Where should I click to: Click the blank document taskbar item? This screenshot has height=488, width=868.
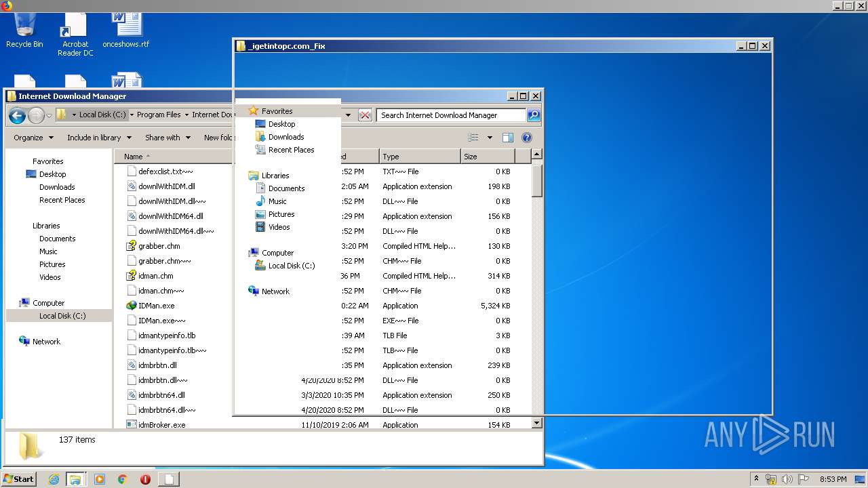coord(170,479)
